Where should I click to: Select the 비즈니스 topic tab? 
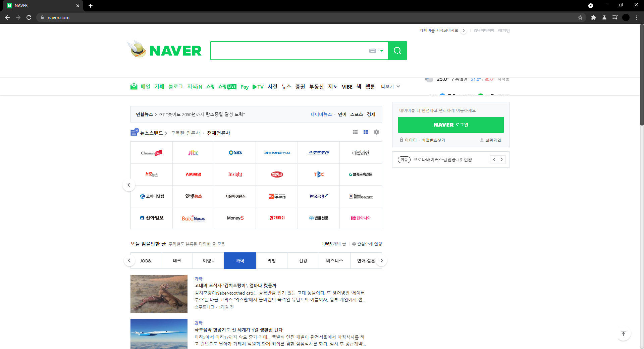(x=334, y=261)
